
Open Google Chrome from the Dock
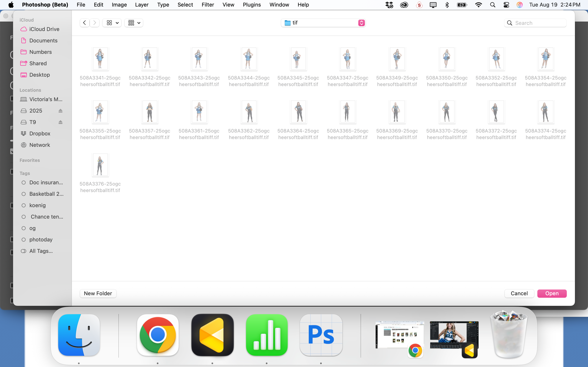pyautogui.click(x=158, y=335)
